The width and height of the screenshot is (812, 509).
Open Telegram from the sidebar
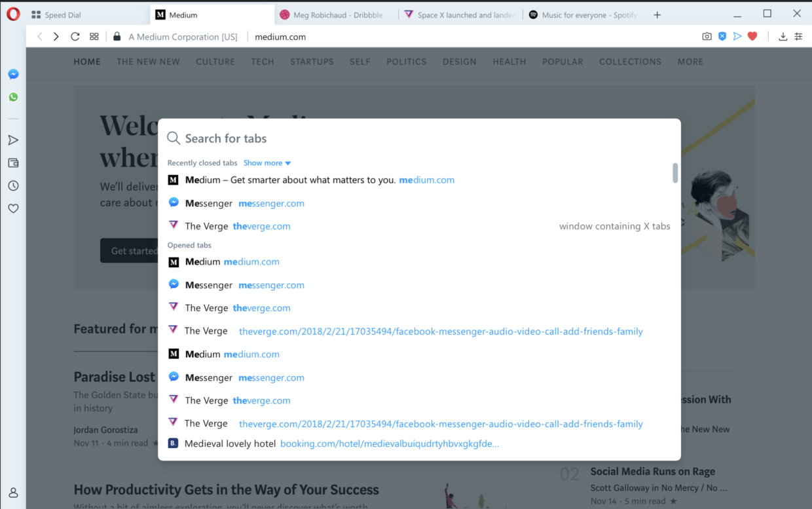[x=12, y=140]
